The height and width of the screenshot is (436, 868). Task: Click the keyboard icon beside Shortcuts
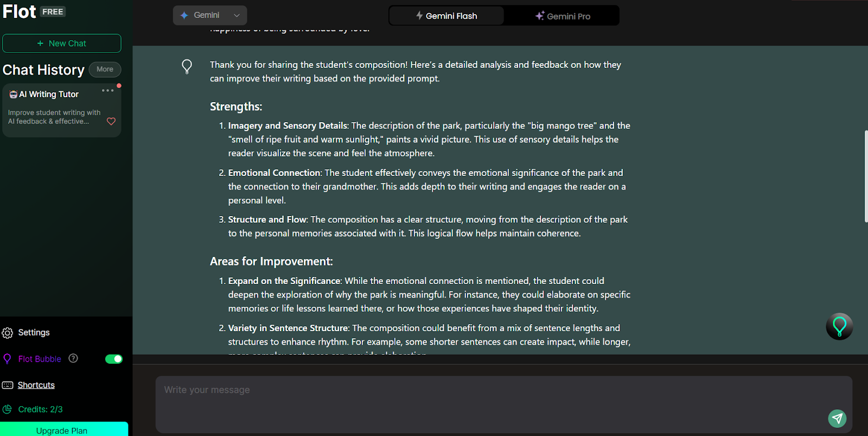coord(8,385)
